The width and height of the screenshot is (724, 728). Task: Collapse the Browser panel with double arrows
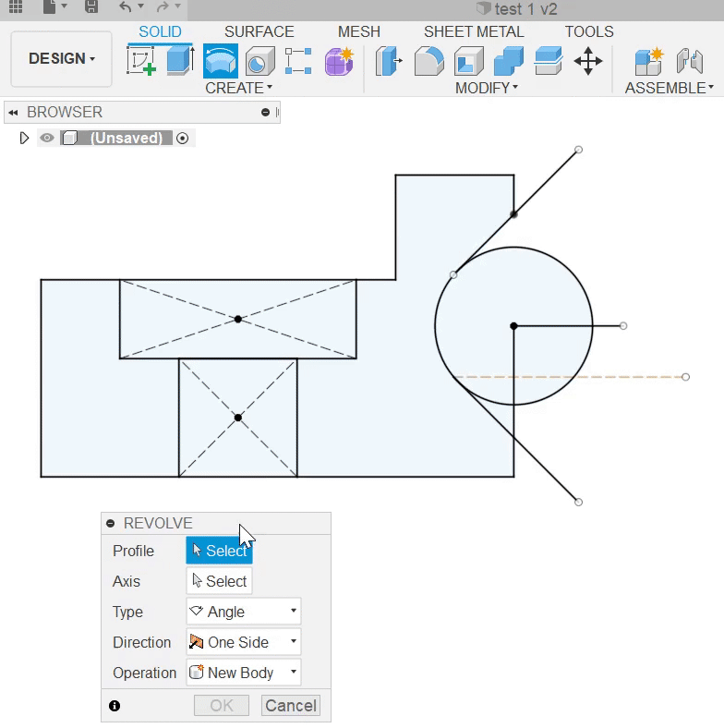pos(13,113)
